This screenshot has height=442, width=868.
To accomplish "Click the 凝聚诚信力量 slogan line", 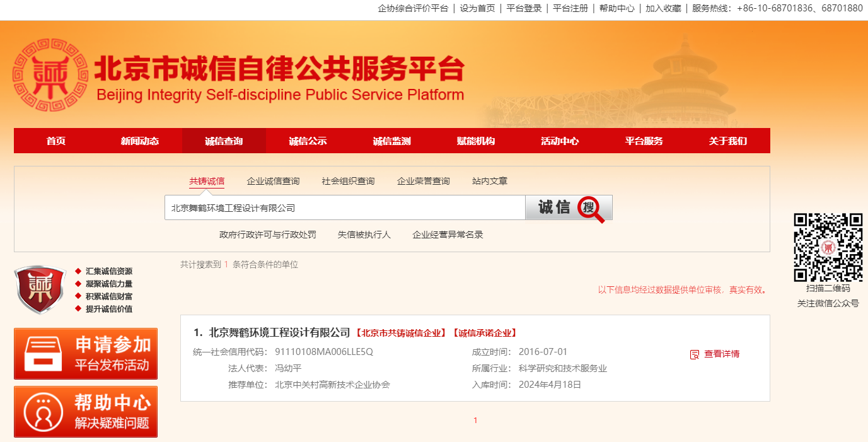I will point(109,284).
